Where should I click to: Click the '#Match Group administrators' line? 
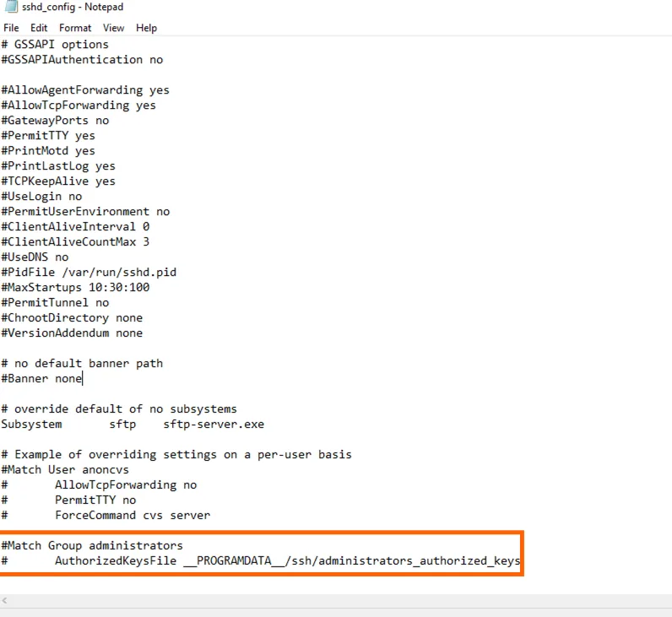[92, 546]
